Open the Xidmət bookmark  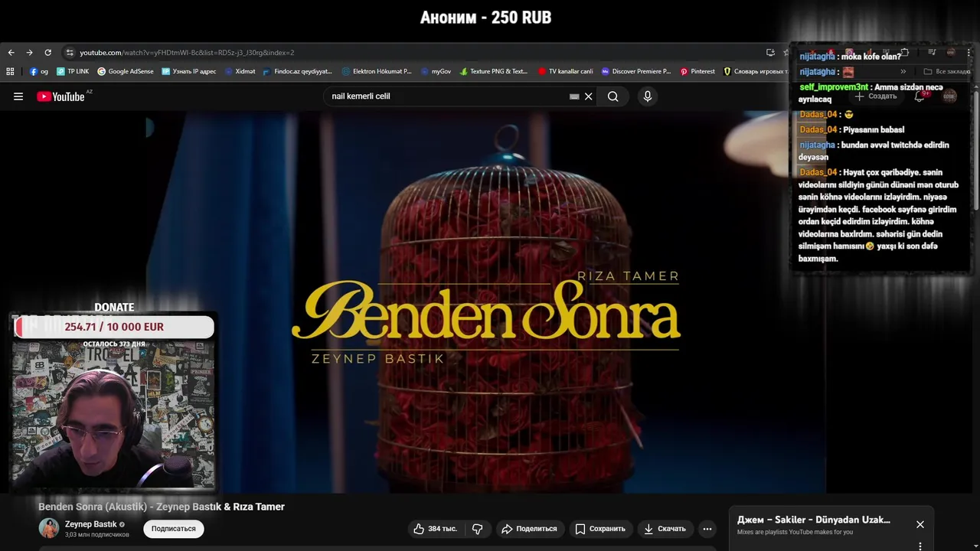pyautogui.click(x=240, y=71)
